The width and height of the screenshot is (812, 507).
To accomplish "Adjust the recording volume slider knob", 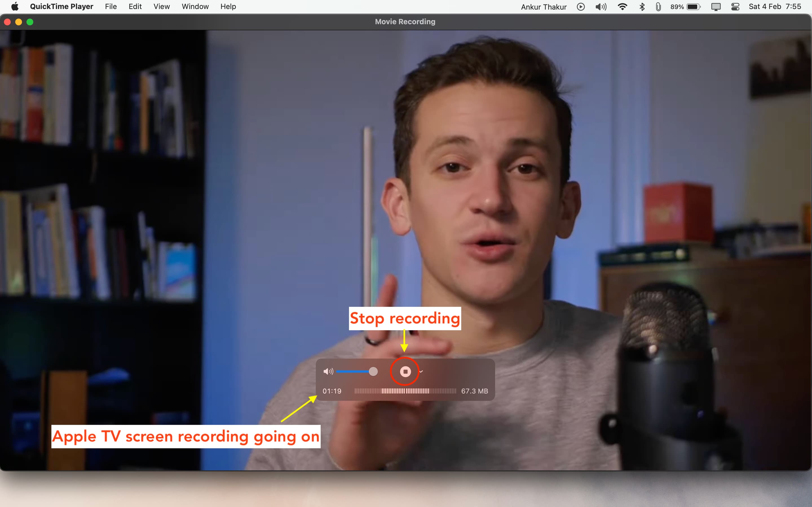I will tap(373, 372).
